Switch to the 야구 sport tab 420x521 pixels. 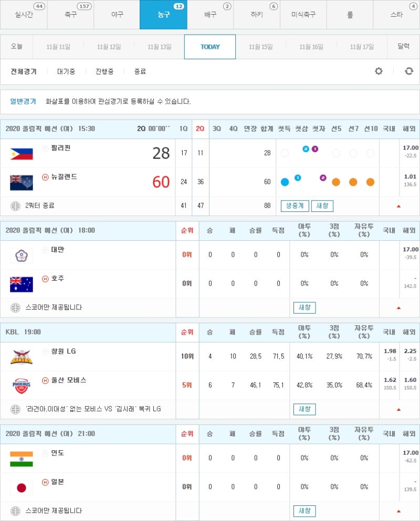(117, 15)
